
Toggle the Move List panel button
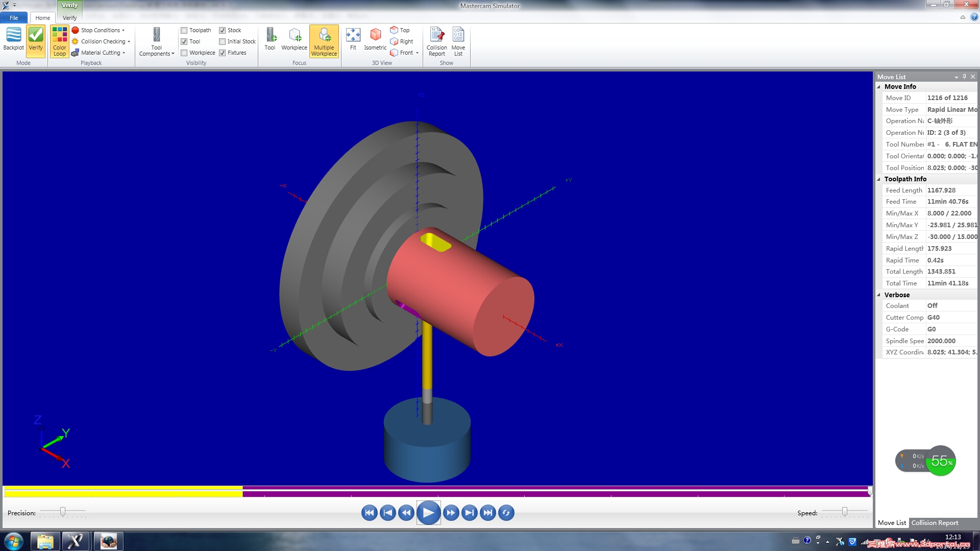(458, 41)
